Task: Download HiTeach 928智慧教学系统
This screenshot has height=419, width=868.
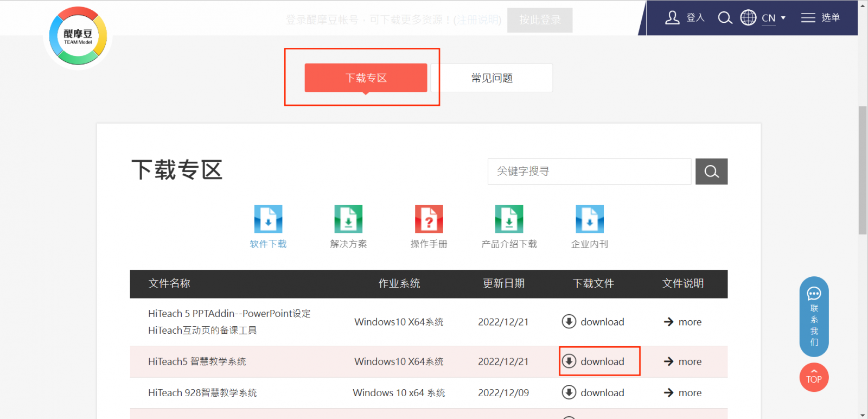Action: coord(594,392)
